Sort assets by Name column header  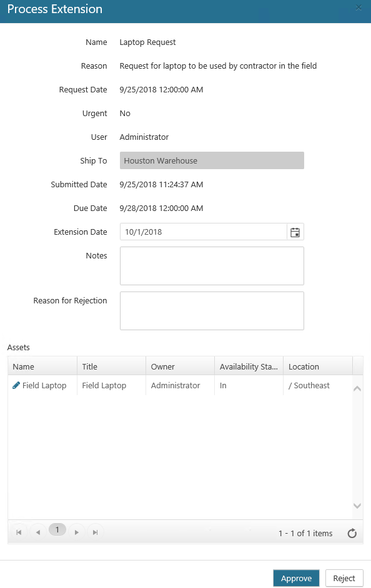click(42, 366)
